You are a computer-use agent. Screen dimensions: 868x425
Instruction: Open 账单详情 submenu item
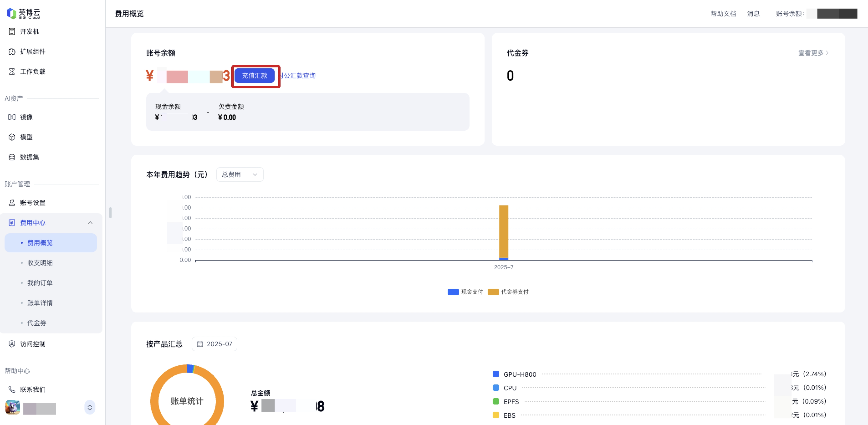click(40, 303)
